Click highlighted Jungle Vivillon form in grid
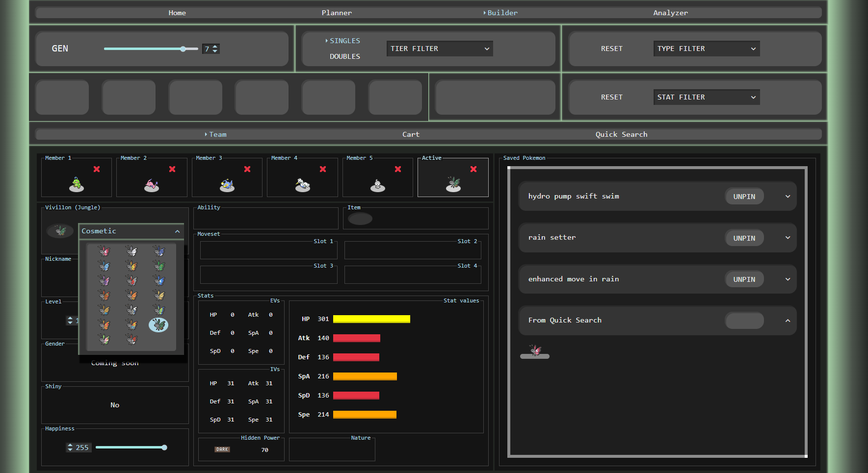 pos(158,325)
